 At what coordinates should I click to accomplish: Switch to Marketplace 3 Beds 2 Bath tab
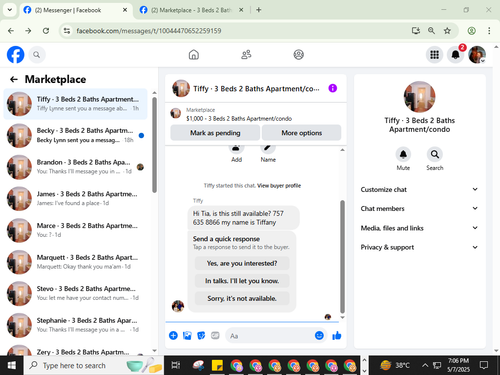pyautogui.click(x=191, y=10)
